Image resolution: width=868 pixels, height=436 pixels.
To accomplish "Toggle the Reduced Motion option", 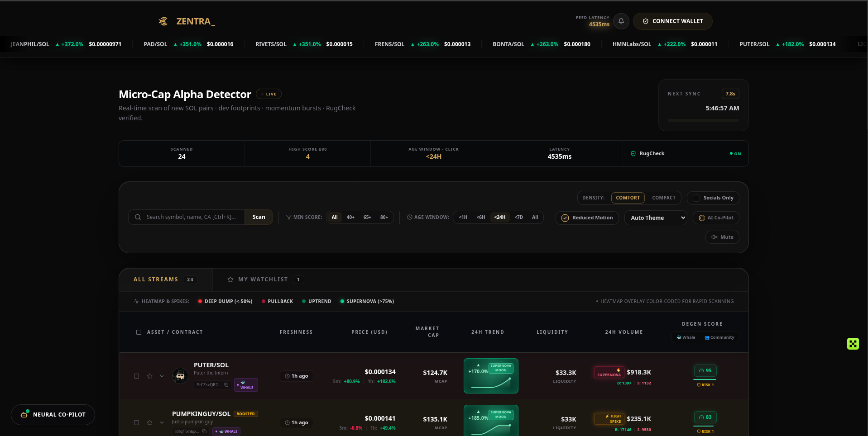I will 587,218.
